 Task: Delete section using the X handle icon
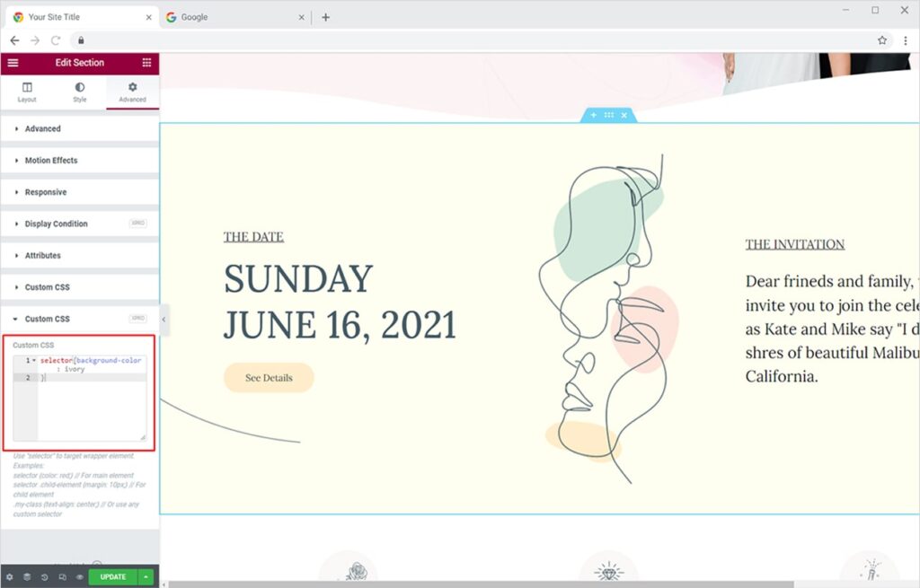[624, 115]
